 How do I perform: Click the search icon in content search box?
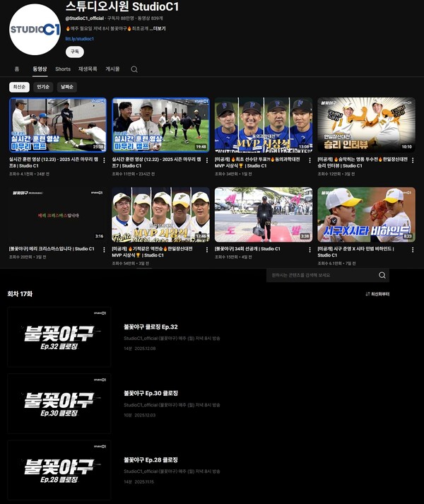[382, 275]
